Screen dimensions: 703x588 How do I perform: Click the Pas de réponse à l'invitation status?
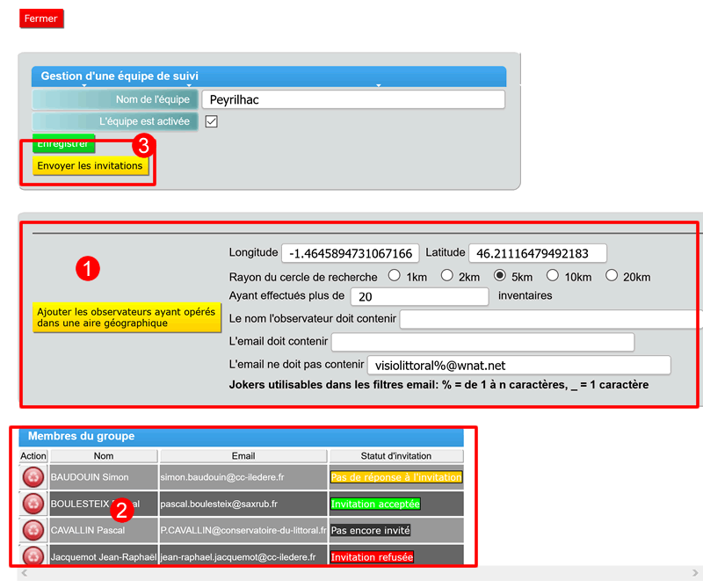[x=396, y=477]
